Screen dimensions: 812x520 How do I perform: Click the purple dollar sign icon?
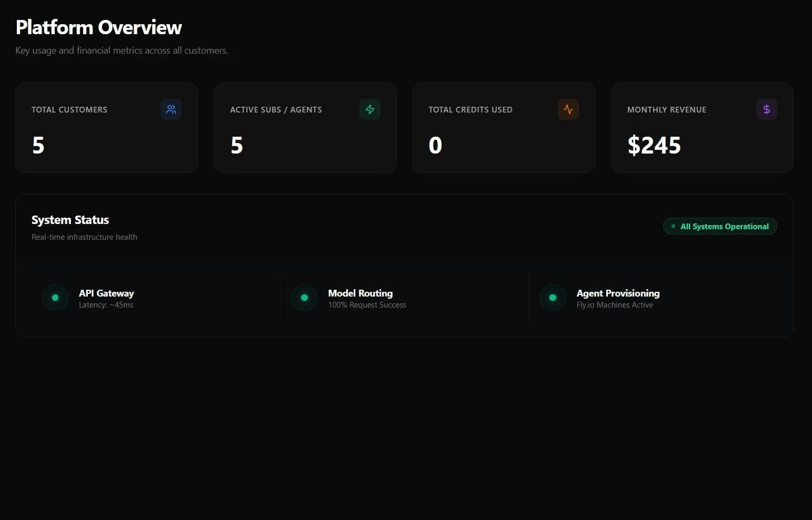pos(767,109)
